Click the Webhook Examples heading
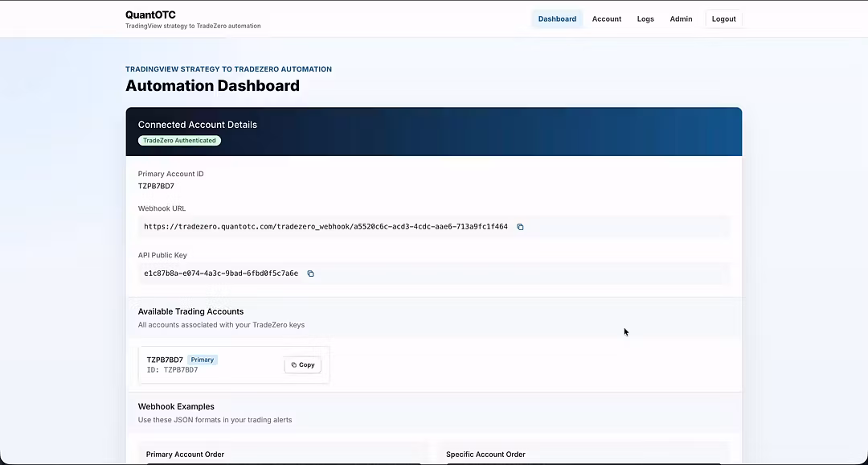Viewport: 868px width, 465px height. (x=176, y=406)
